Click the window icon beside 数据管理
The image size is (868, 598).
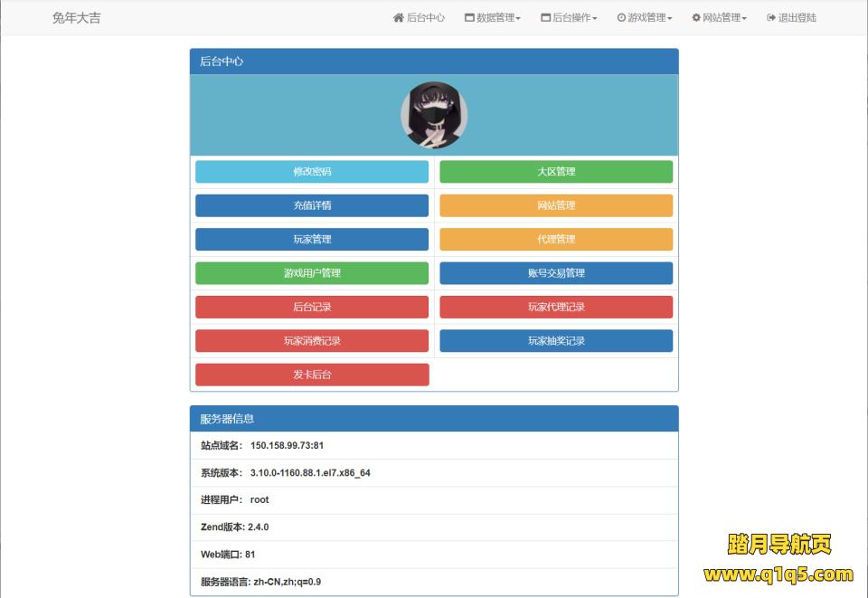[x=469, y=18]
